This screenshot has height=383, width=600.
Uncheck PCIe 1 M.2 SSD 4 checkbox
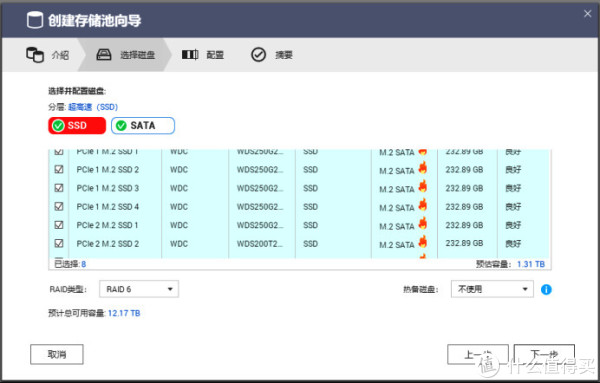pyautogui.click(x=59, y=207)
